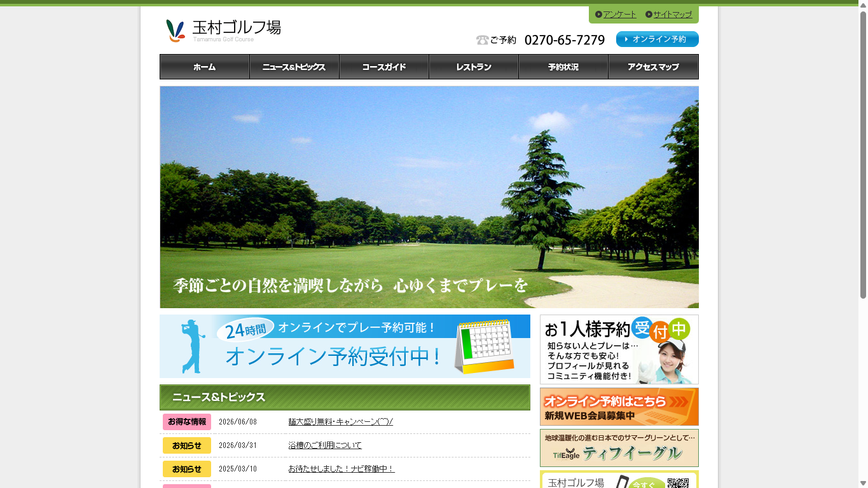The width and height of the screenshot is (868, 488).
Task: Click the golf course hero image
Action: pyautogui.click(x=429, y=197)
